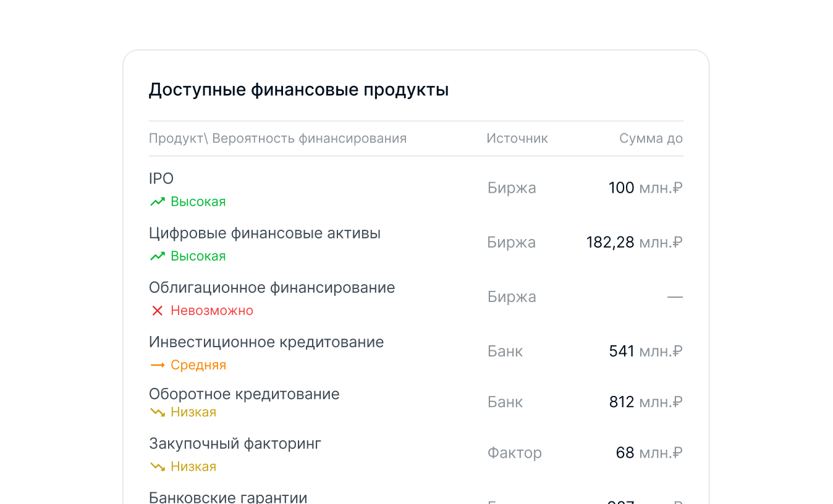Select the Сумма до column header

click(651, 138)
